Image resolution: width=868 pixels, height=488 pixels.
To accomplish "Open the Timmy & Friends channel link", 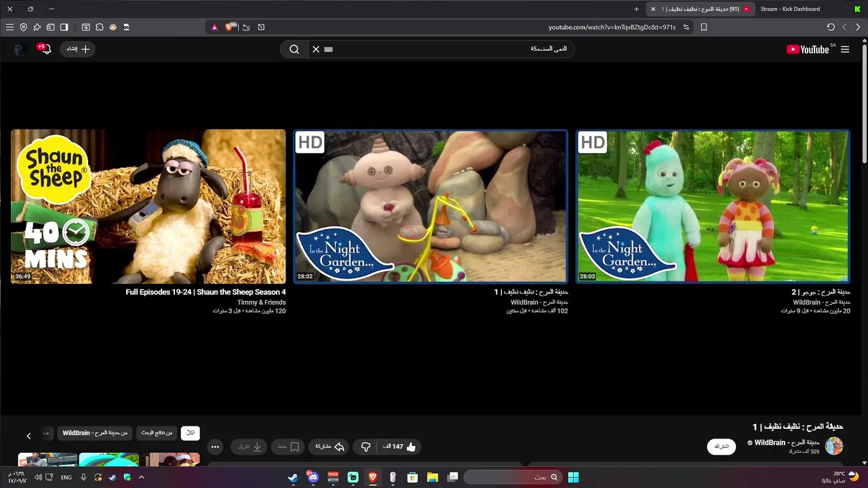I will click(x=261, y=302).
